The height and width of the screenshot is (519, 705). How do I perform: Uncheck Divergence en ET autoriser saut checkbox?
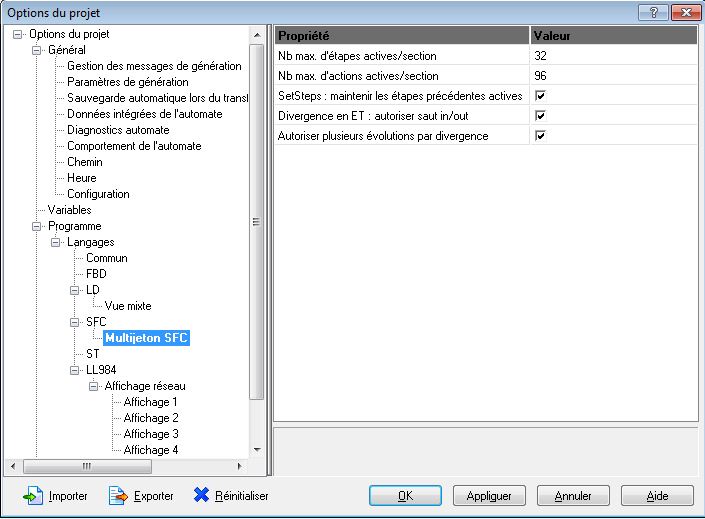point(540,116)
